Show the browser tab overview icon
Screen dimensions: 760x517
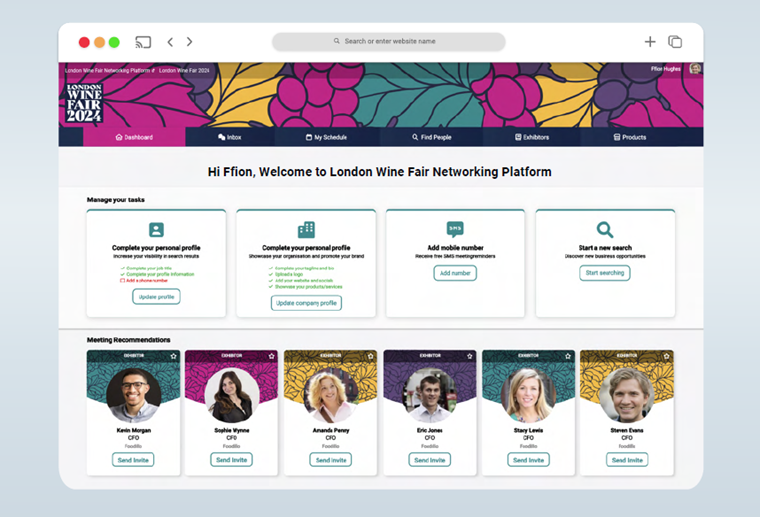point(675,42)
